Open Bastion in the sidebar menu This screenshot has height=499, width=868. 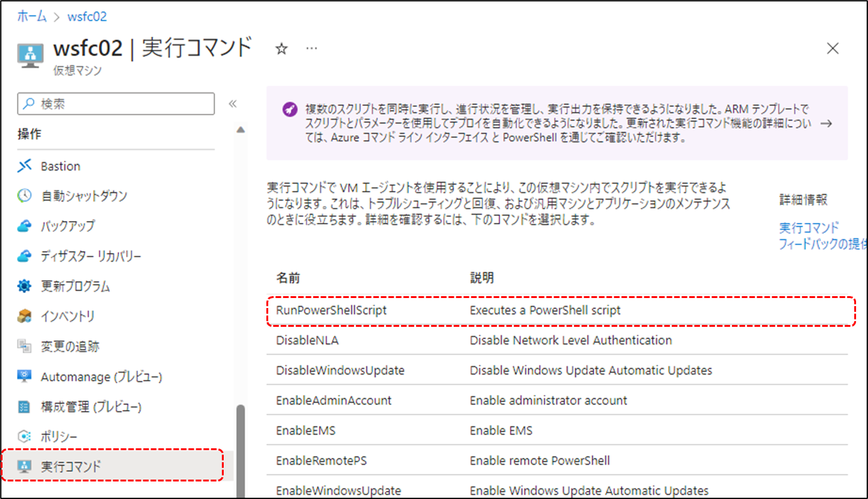61,166
